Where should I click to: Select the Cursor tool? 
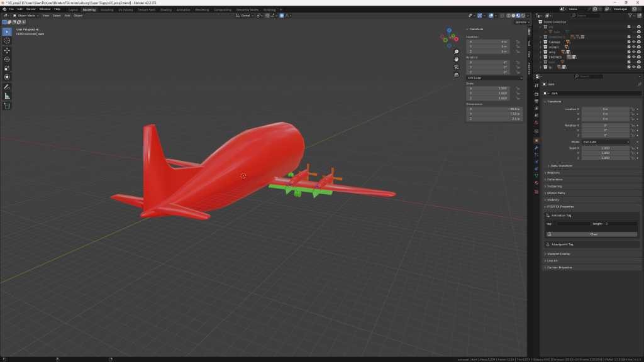pos(7,40)
